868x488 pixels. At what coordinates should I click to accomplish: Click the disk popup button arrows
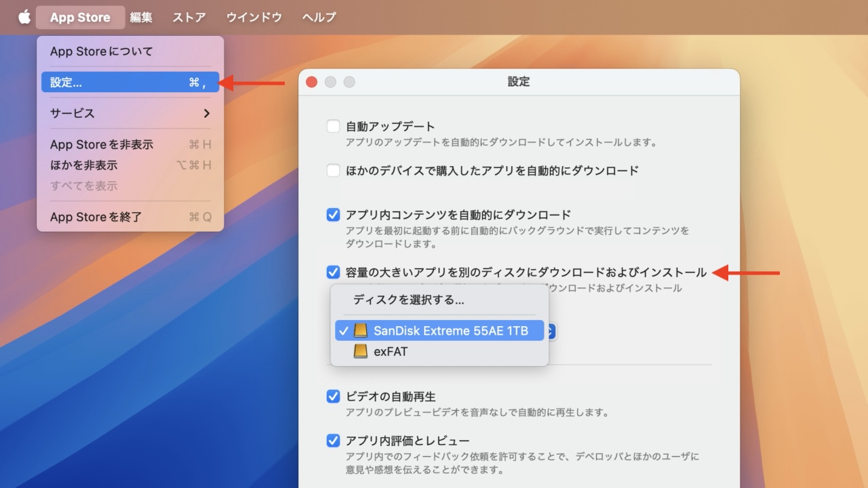[x=551, y=331]
